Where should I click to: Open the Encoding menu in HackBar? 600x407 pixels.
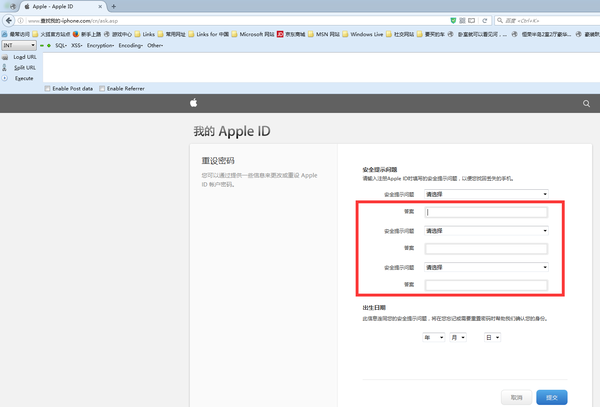point(130,46)
